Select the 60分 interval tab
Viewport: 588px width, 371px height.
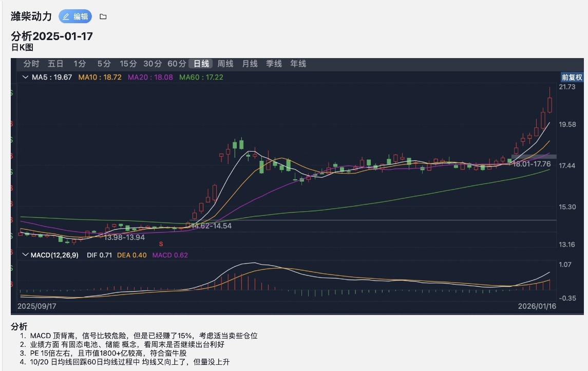(177, 64)
